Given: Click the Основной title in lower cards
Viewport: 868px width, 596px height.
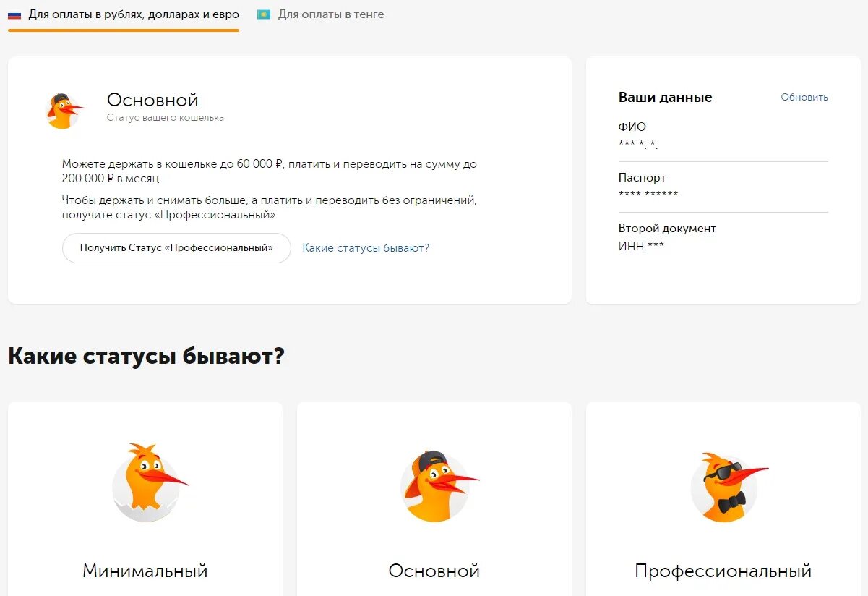Looking at the screenshot, I should (434, 571).
